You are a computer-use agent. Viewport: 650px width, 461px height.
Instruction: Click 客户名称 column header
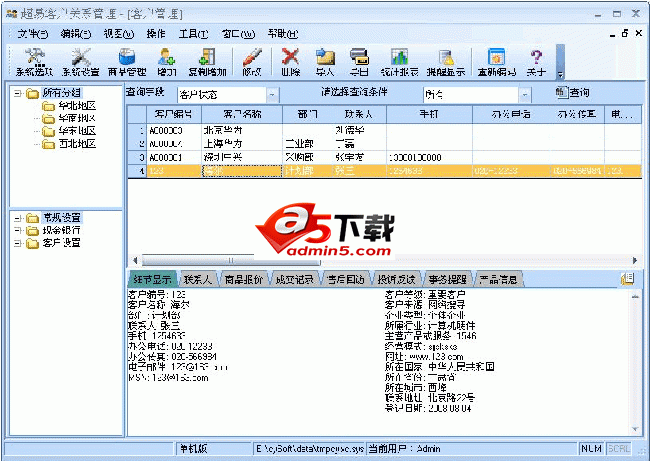242,114
